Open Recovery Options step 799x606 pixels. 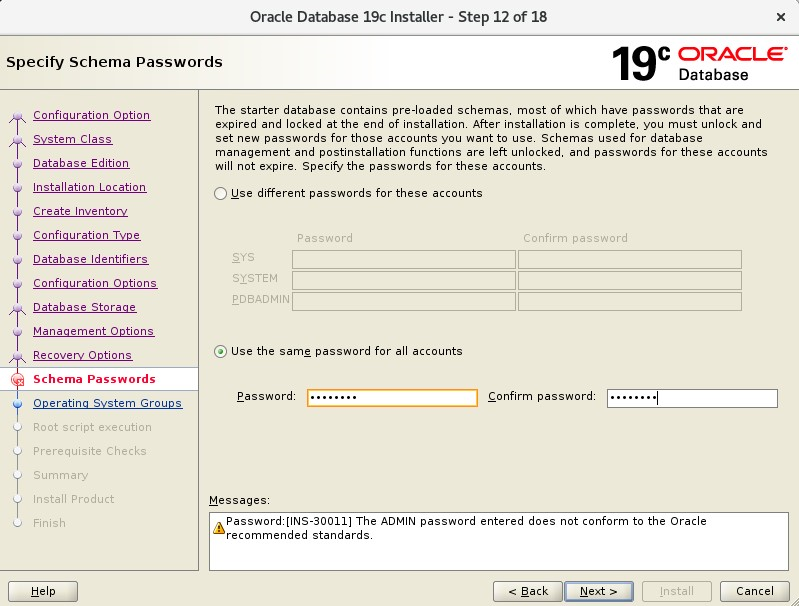83,355
